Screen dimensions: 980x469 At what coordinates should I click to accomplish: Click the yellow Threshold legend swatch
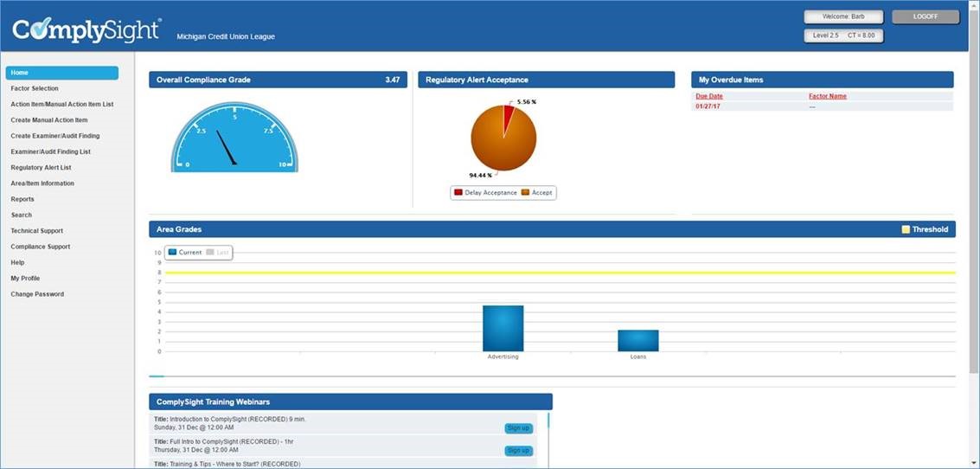point(906,229)
